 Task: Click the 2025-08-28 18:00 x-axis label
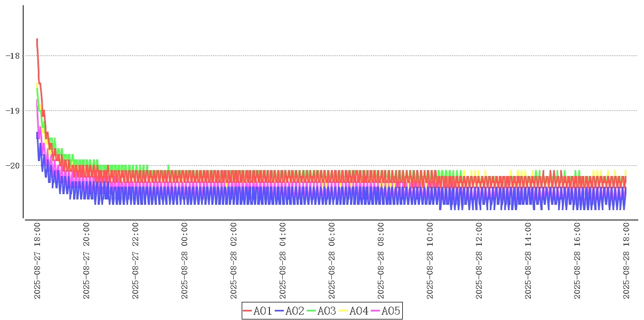(x=626, y=261)
